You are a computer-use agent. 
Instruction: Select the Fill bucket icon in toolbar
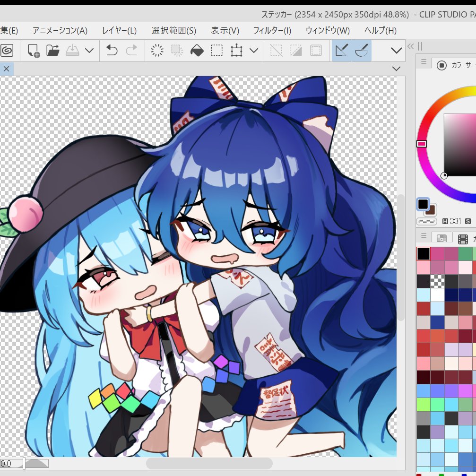point(197,50)
